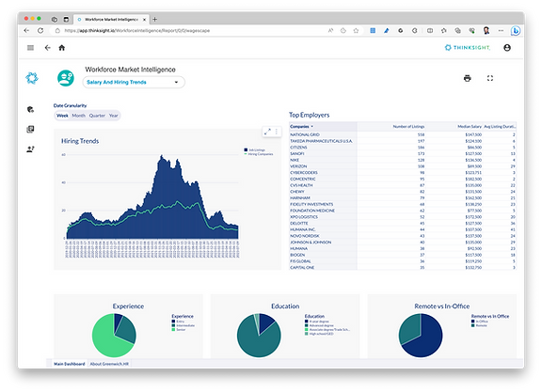Select the Workforce Market Intelligence browser tab
This screenshot has height=392, width=542.
[x=111, y=20]
